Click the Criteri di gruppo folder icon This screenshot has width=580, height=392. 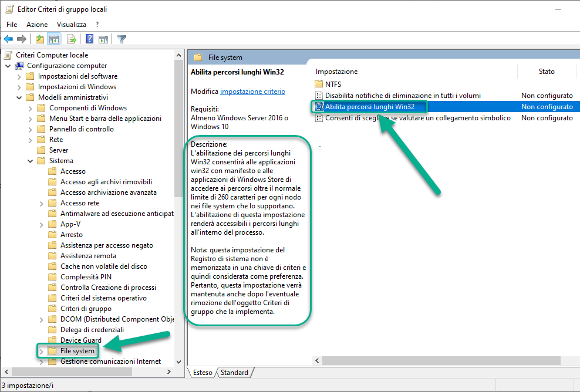52,309
